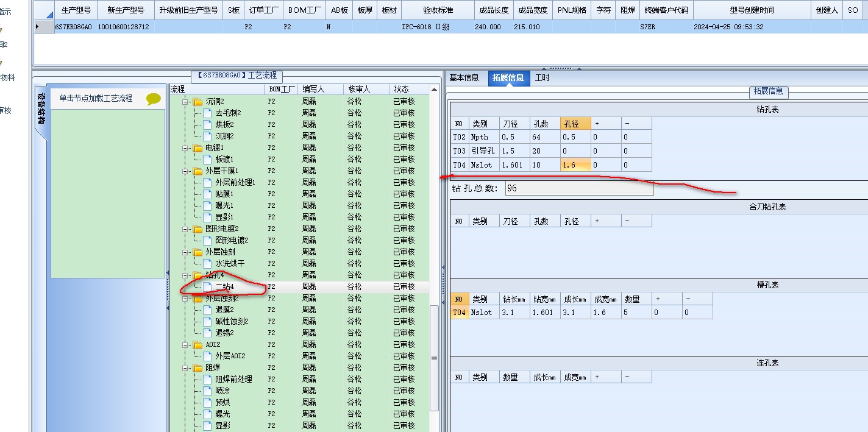The image size is (868, 432).
Task: Collapse the 外层蚀刻2 tree node
Action: [x=186, y=299]
